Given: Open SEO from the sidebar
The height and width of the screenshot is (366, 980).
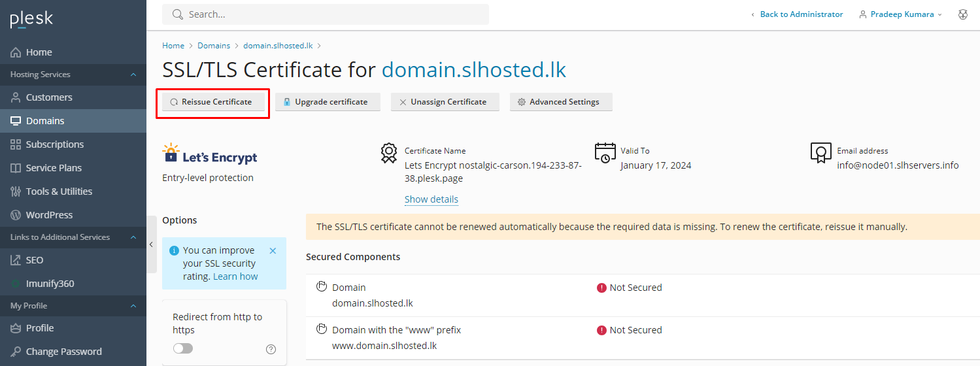Looking at the screenshot, I should pos(34,260).
